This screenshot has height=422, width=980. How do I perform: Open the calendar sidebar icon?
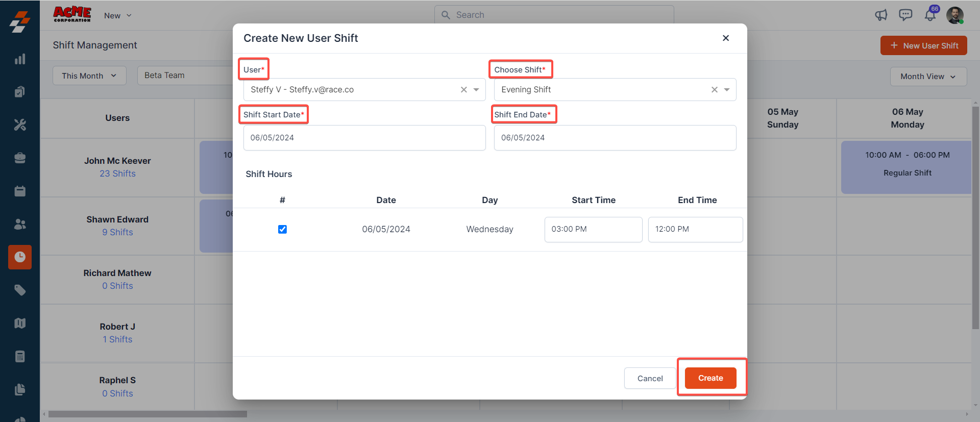[20, 191]
